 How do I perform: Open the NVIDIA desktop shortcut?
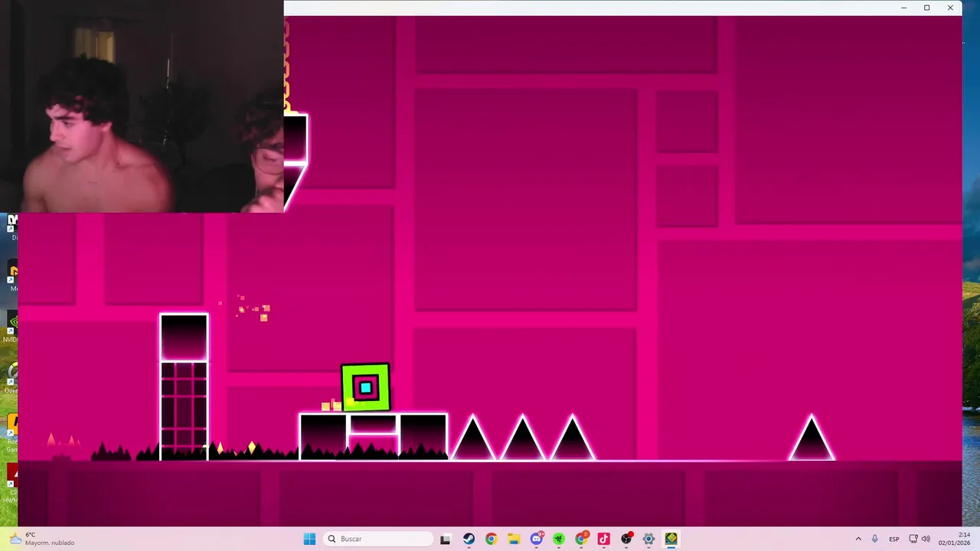11,324
